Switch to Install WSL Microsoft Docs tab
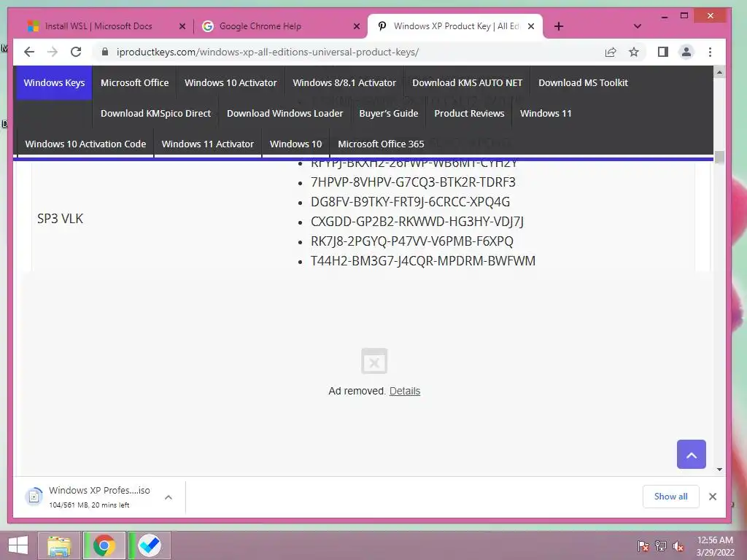Image resolution: width=747 pixels, height=560 pixels. 105,26
